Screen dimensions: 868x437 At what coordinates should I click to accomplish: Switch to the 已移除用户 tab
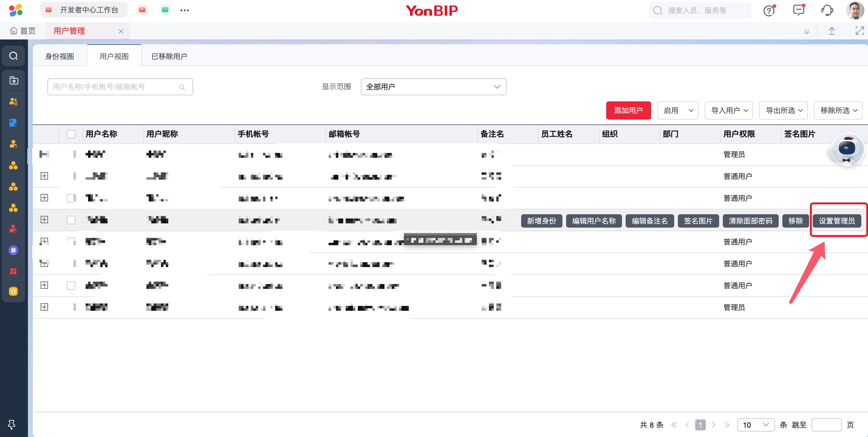[x=169, y=56]
